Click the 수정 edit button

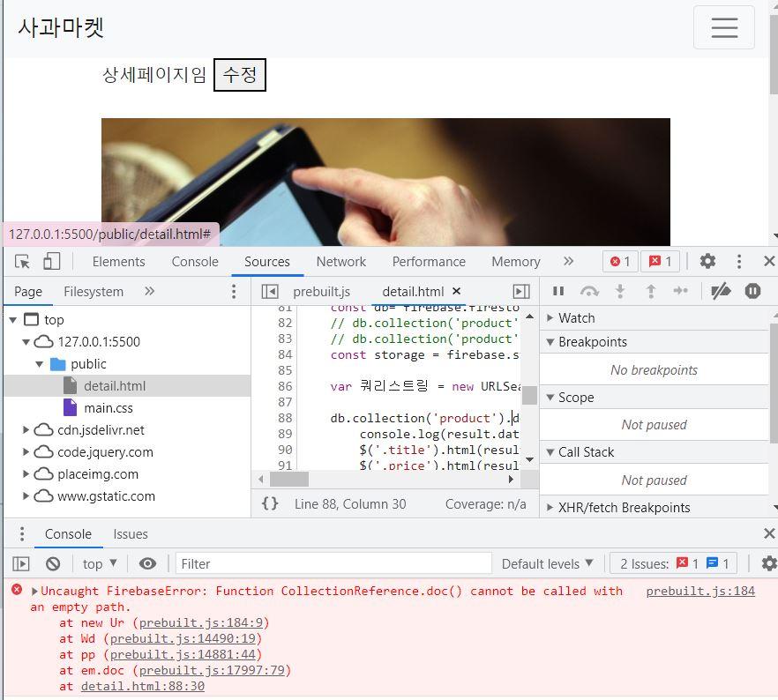pyautogui.click(x=240, y=75)
